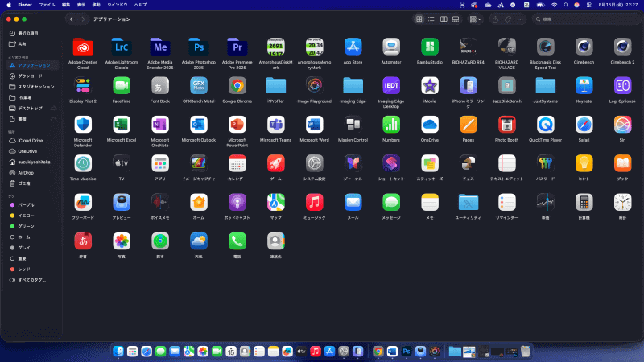Screen dimensions: 644x362
Task: Select the Pages app icon
Action: [x=469, y=125]
